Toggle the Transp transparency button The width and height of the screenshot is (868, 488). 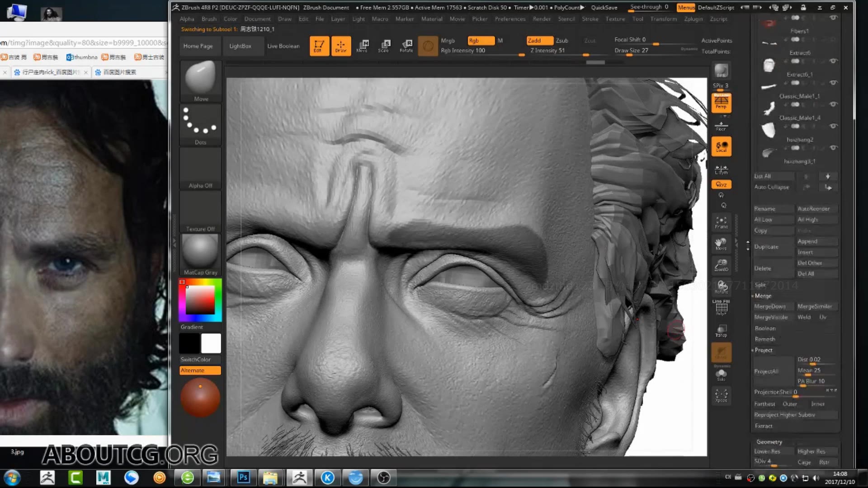coord(721,331)
